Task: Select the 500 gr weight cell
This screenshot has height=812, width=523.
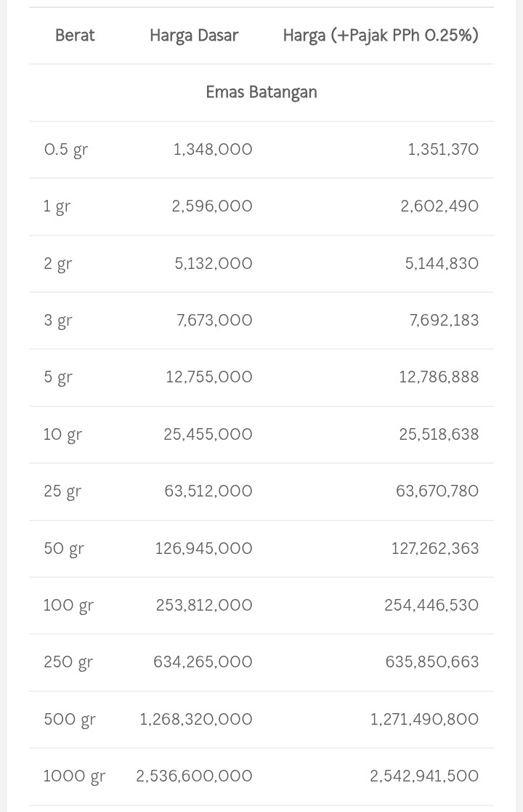Action: point(70,720)
